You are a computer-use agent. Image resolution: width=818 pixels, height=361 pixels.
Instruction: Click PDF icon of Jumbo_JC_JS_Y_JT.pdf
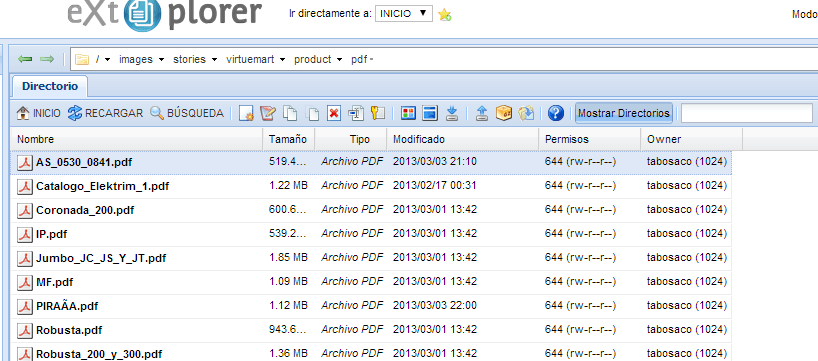25,258
